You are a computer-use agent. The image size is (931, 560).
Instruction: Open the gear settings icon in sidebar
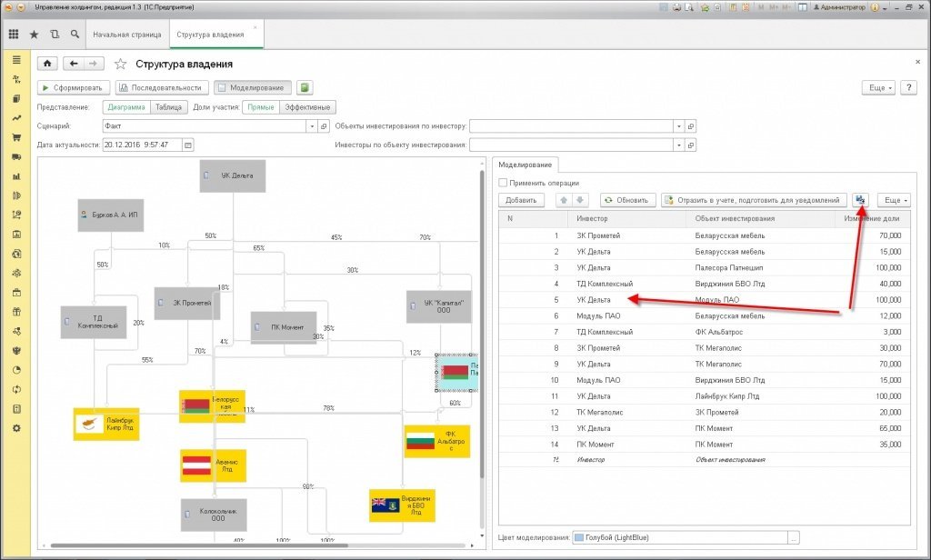tap(16, 428)
